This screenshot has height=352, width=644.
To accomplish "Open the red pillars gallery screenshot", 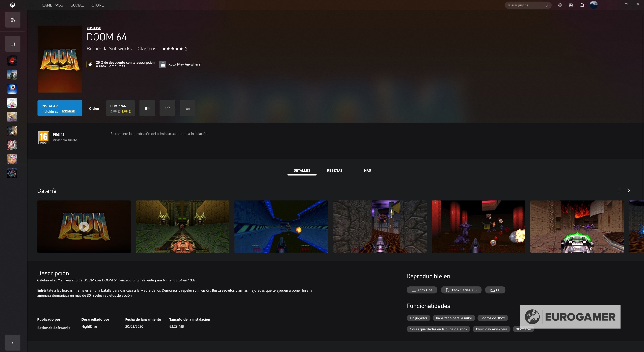I will [478, 227].
